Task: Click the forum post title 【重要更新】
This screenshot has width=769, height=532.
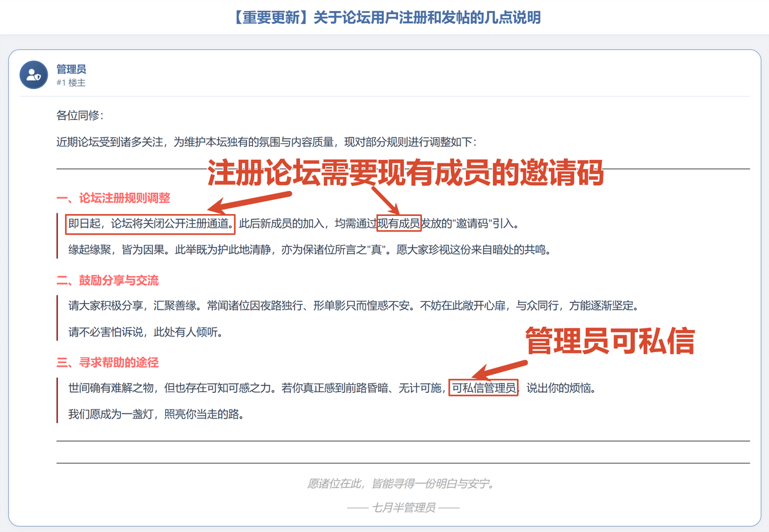Action: (384, 17)
